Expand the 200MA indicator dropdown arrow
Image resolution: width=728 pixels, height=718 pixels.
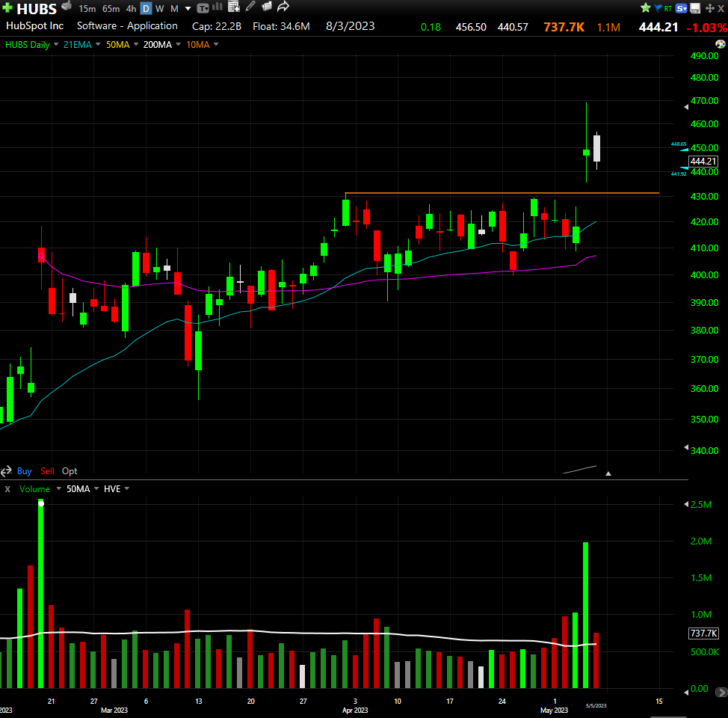[x=179, y=45]
